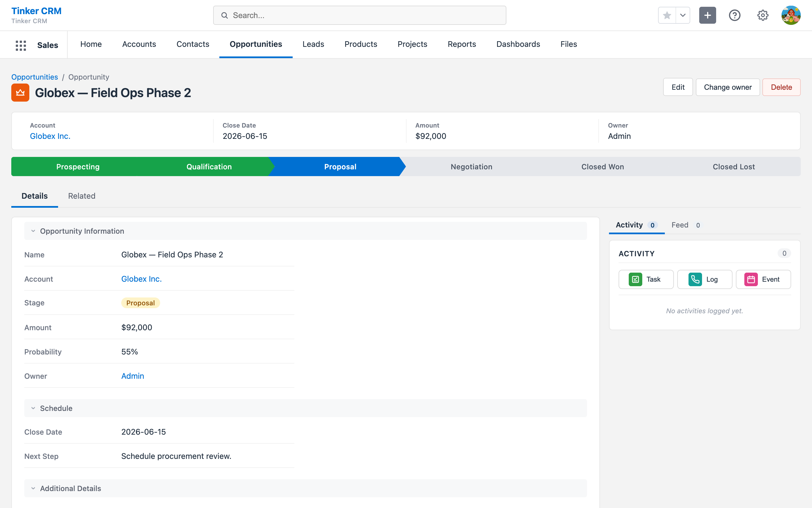This screenshot has height=508, width=812.
Task: Click the red Delete button
Action: coord(781,87)
